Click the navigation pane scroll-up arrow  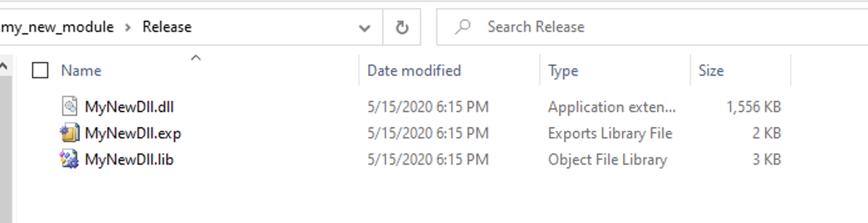(x=4, y=66)
